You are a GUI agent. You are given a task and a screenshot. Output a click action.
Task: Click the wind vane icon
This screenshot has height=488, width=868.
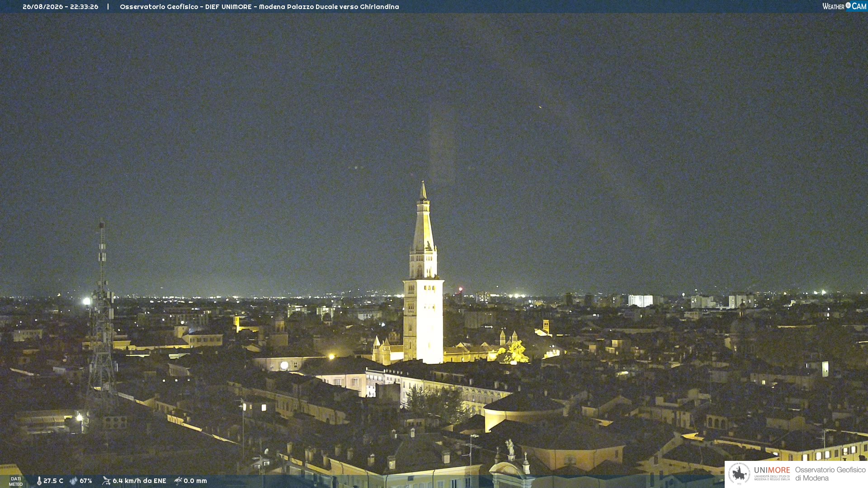click(106, 481)
